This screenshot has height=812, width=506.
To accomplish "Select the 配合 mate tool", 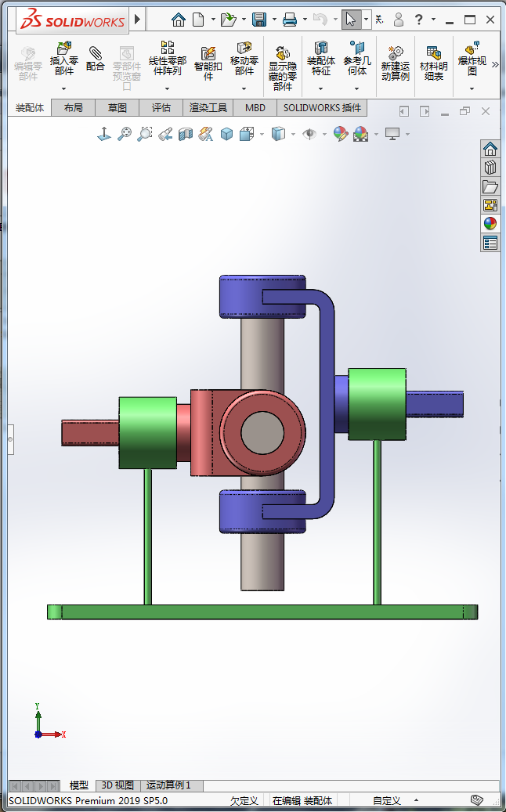I will tap(96, 58).
